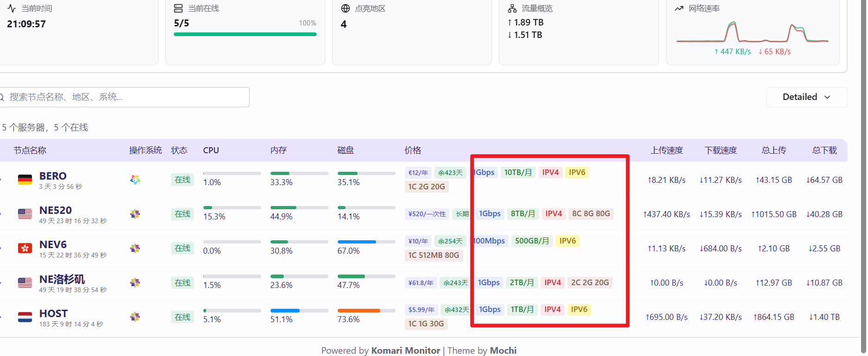Open the Detailed view dropdown
The width and height of the screenshot is (868, 356).
pyautogui.click(x=806, y=97)
